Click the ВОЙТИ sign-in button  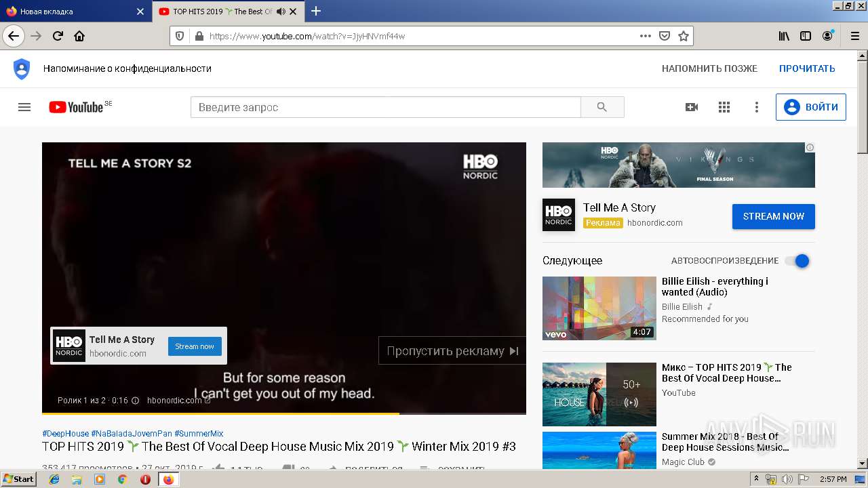point(811,107)
